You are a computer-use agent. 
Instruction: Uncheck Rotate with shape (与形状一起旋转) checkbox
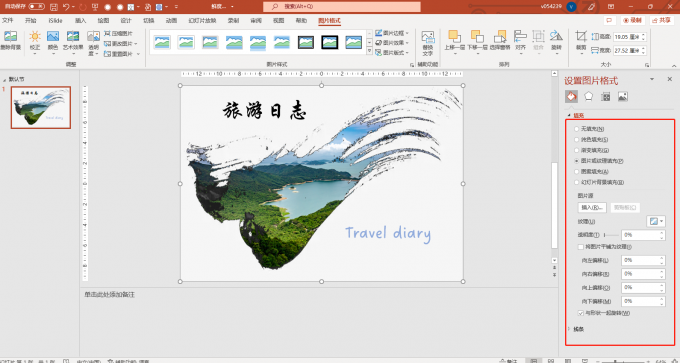581,313
